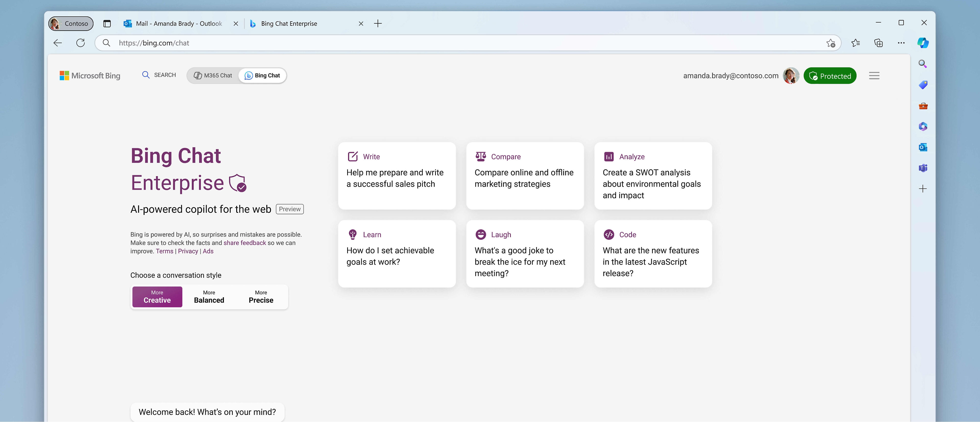The height and width of the screenshot is (422, 980).
Task: Open the tab actions menu icon
Action: [x=107, y=24]
